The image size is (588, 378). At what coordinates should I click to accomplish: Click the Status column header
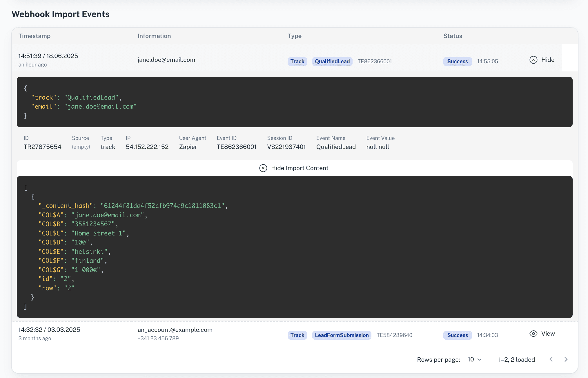pyautogui.click(x=453, y=36)
